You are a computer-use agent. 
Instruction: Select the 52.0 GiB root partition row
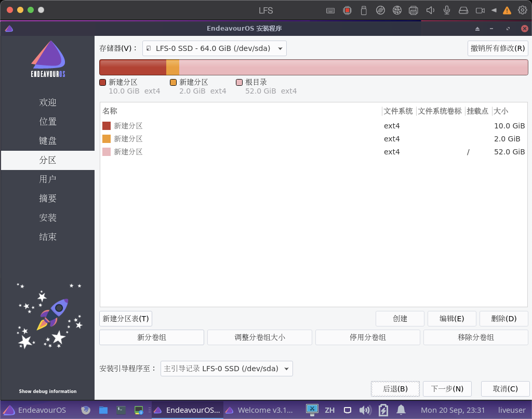tap(313, 152)
